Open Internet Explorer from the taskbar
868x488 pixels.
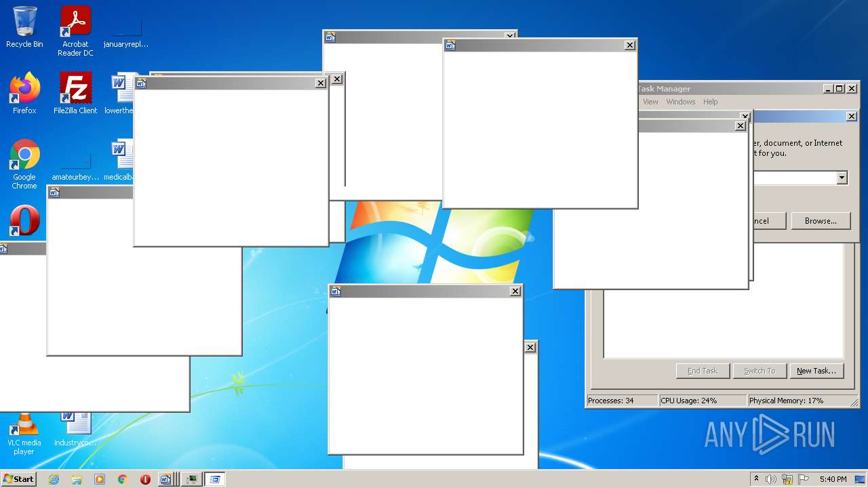54,479
